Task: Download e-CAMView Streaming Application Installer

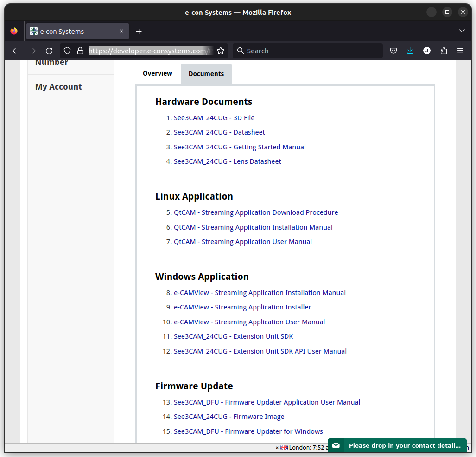Action: click(242, 308)
